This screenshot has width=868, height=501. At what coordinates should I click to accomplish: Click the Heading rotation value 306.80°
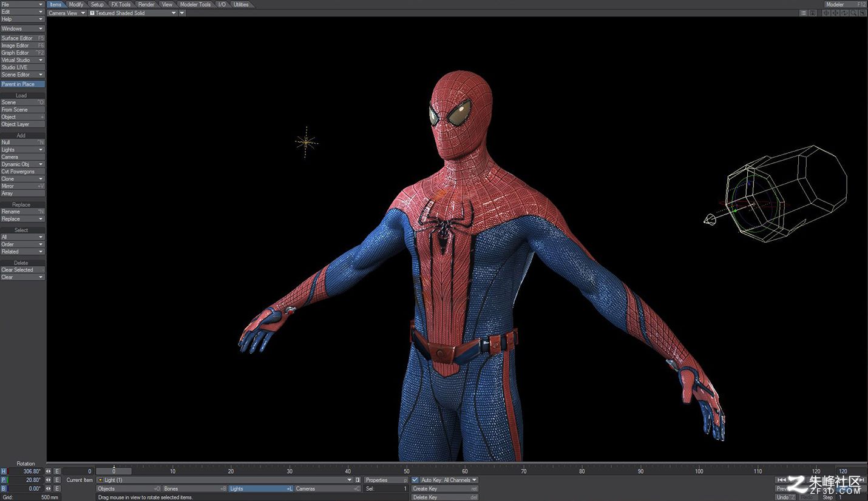pos(25,471)
